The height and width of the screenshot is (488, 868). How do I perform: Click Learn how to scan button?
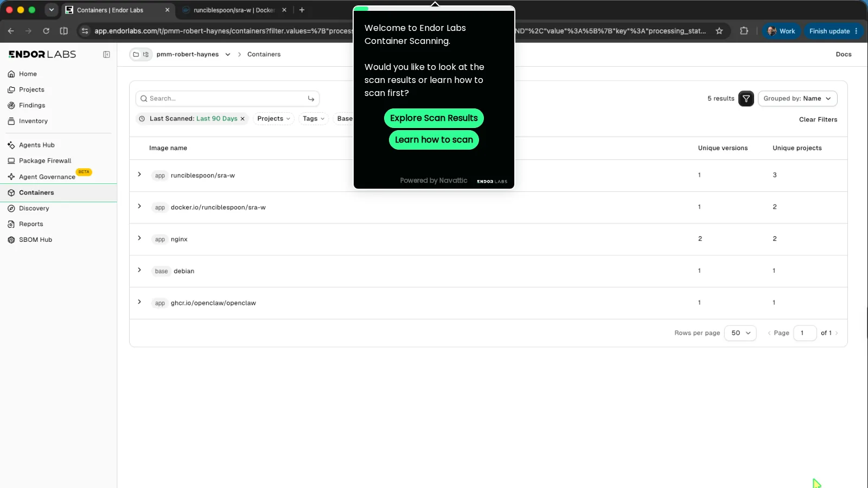tap(434, 140)
